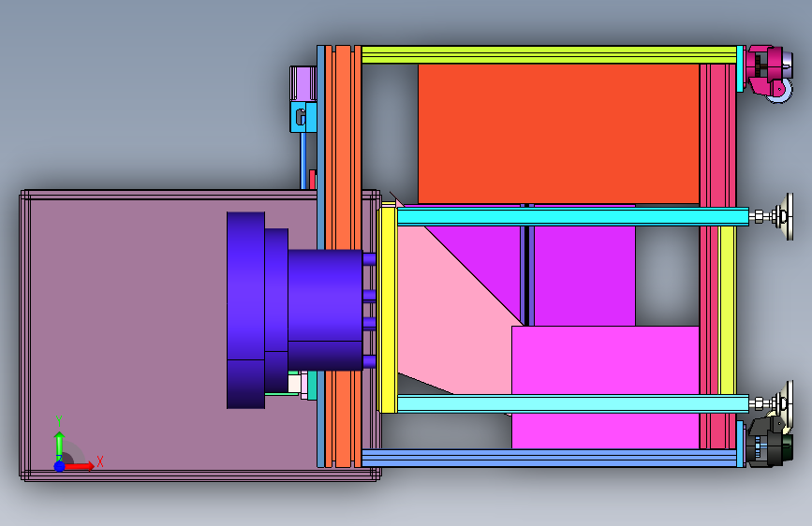Select the lavender motor at top left

tap(303, 83)
